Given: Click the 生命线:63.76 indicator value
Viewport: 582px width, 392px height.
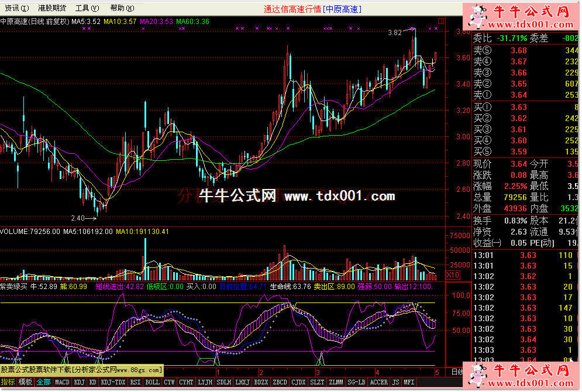Looking at the screenshot, I should [x=290, y=287].
